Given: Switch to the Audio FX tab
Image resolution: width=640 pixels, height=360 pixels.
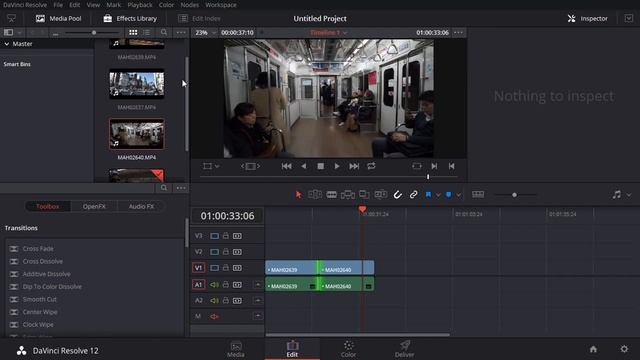Looking at the screenshot, I should tap(141, 207).
